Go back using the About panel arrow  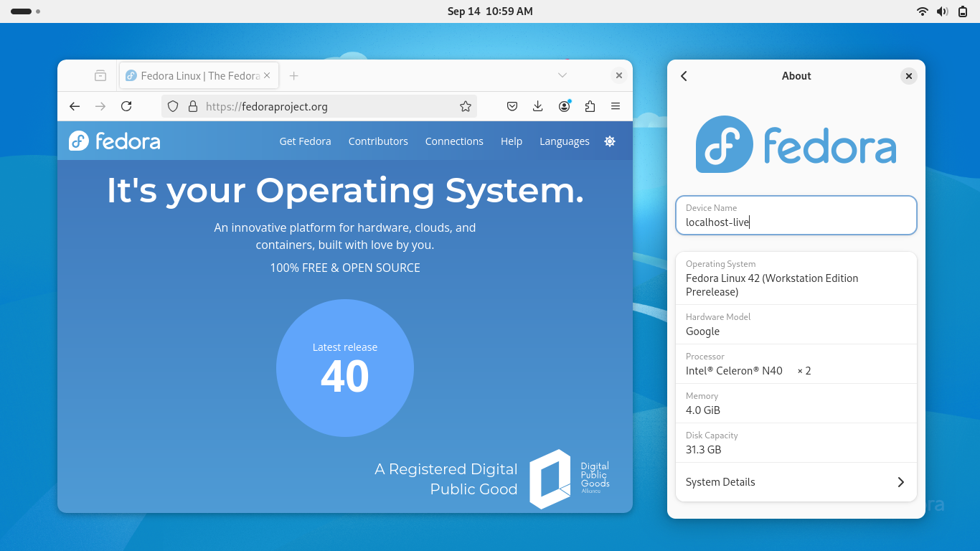pyautogui.click(x=684, y=76)
